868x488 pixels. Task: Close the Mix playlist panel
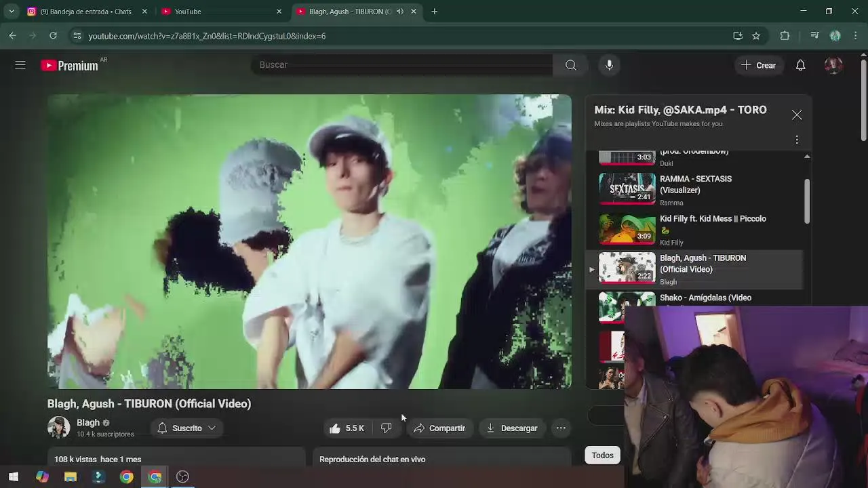797,115
